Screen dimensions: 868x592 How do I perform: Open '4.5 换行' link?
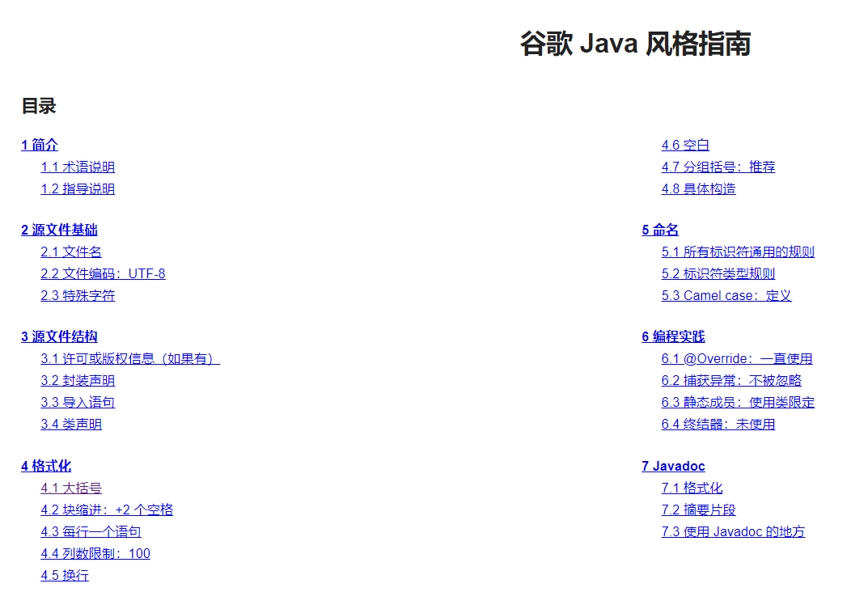[x=65, y=575]
